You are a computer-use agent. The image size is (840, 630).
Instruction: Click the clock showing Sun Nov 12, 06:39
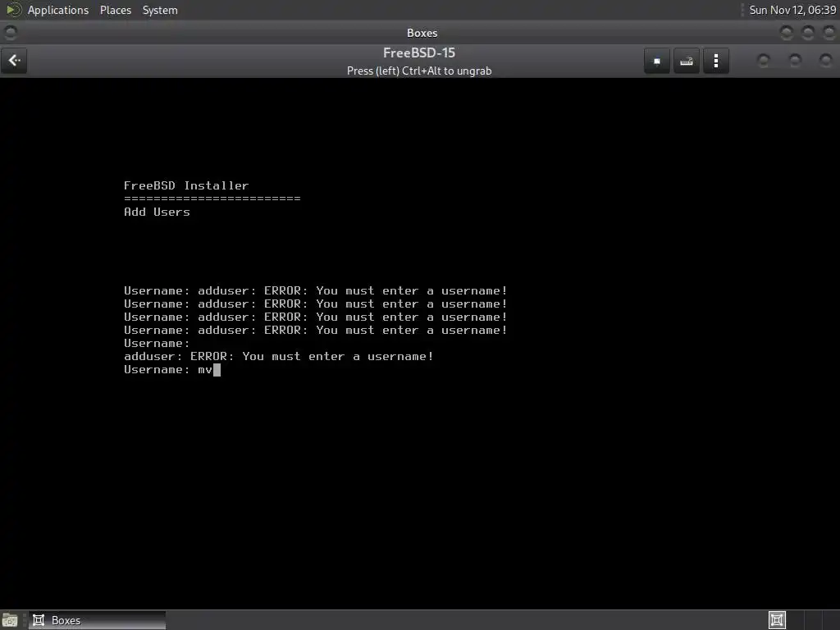coord(792,10)
